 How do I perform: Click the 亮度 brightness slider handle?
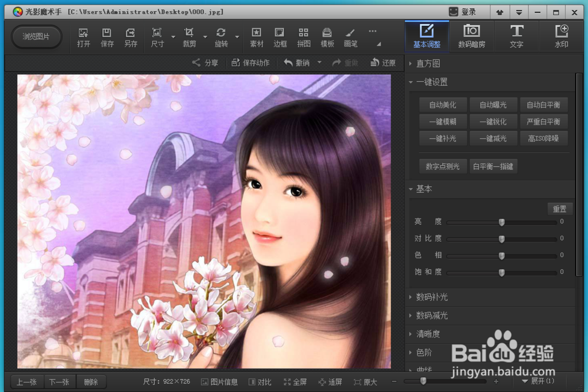502,222
